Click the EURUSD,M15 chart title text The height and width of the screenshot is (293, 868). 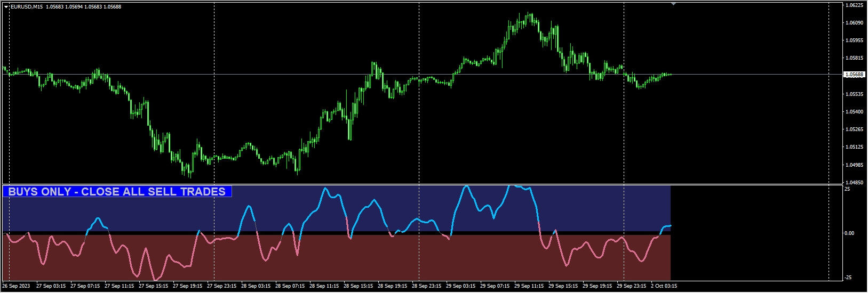tap(27, 7)
